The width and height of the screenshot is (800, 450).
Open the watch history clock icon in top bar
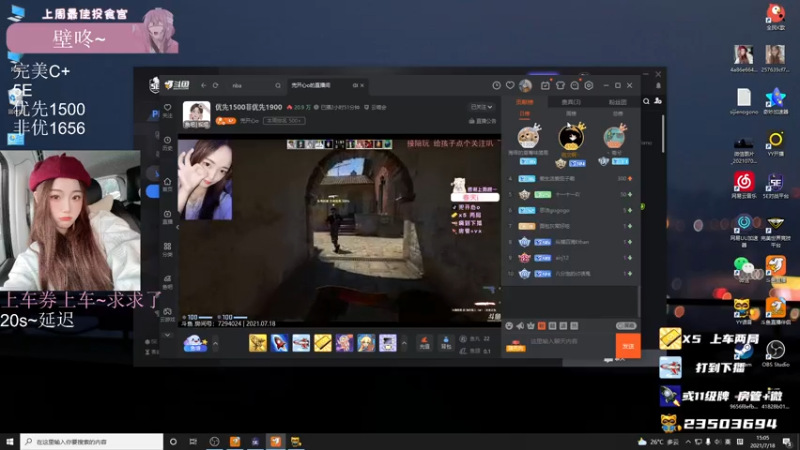click(x=496, y=85)
